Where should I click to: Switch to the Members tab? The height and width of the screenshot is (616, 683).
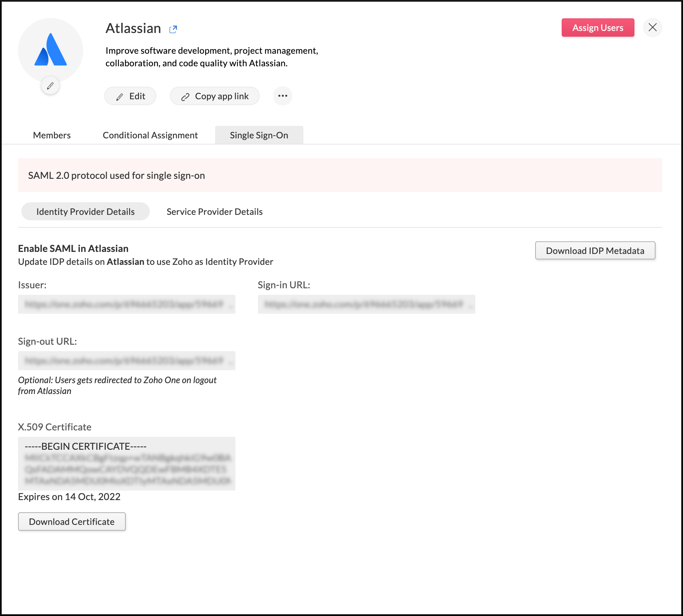(x=52, y=135)
